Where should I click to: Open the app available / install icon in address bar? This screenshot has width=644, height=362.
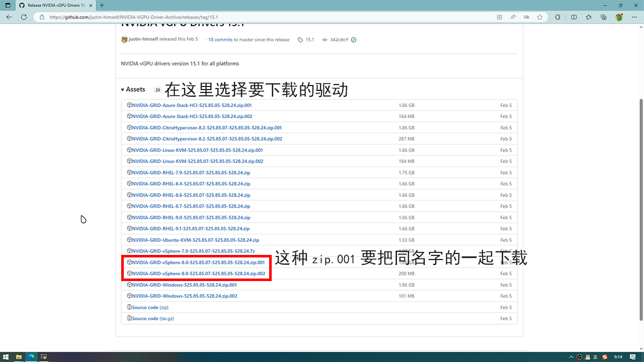pyautogui.click(x=499, y=17)
